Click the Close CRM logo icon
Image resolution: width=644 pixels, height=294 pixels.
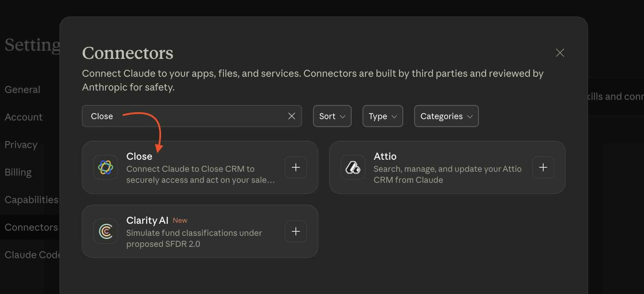point(105,168)
